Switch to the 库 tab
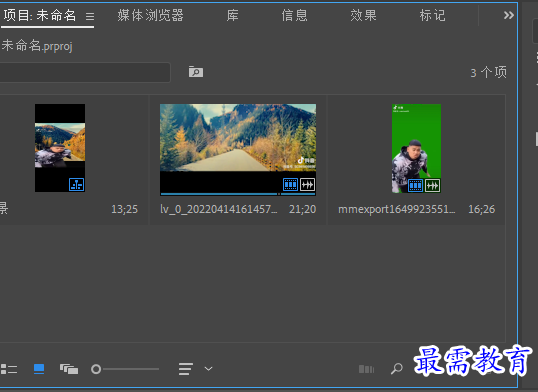 click(232, 15)
